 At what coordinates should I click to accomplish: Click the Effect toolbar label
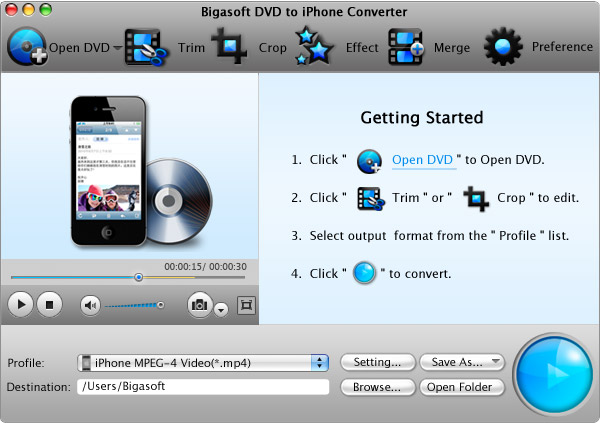click(x=362, y=47)
